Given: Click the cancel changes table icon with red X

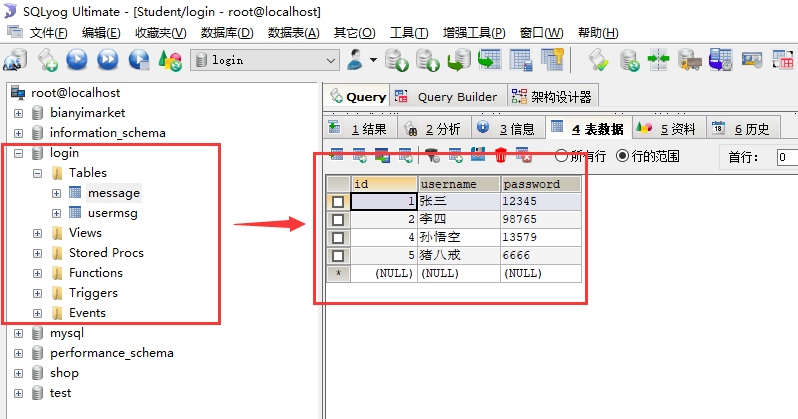Looking at the screenshot, I should click(524, 155).
